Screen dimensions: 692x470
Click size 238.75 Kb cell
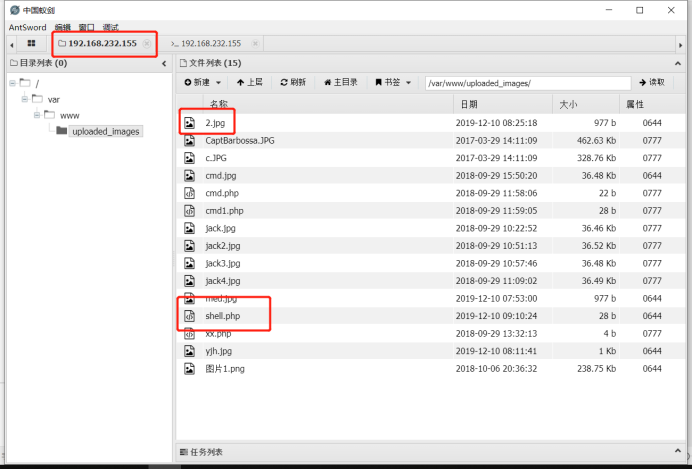point(596,368)
